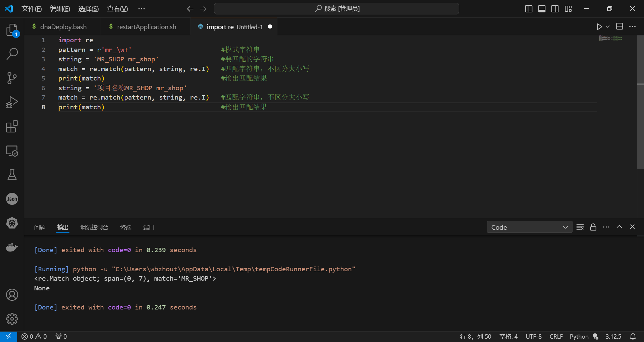The width and height of the screenshot is (644, 342).
Task: Open the Docker whale view
Action: point(12,247)
